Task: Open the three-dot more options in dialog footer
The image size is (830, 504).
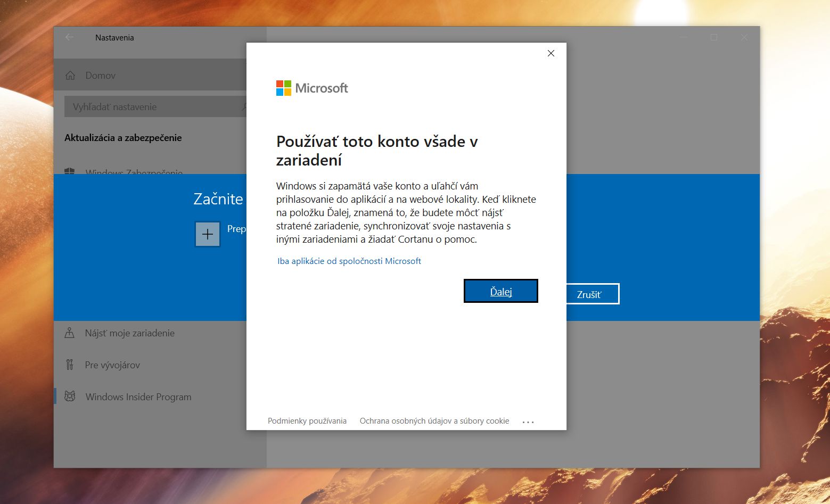Action: 528,422
